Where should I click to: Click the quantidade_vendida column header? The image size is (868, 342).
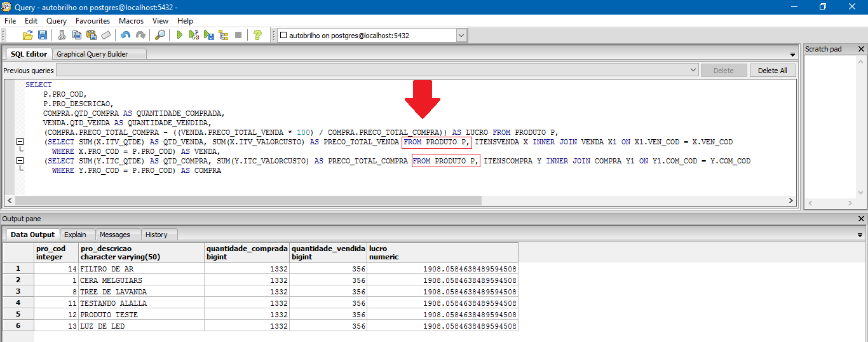[x=328, y=252]
